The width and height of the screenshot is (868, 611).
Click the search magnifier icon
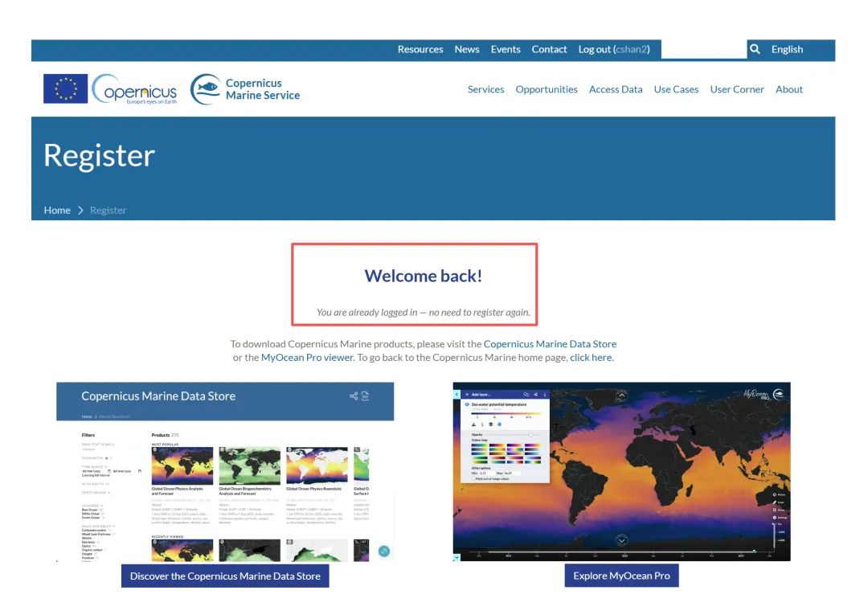(755, 49)
